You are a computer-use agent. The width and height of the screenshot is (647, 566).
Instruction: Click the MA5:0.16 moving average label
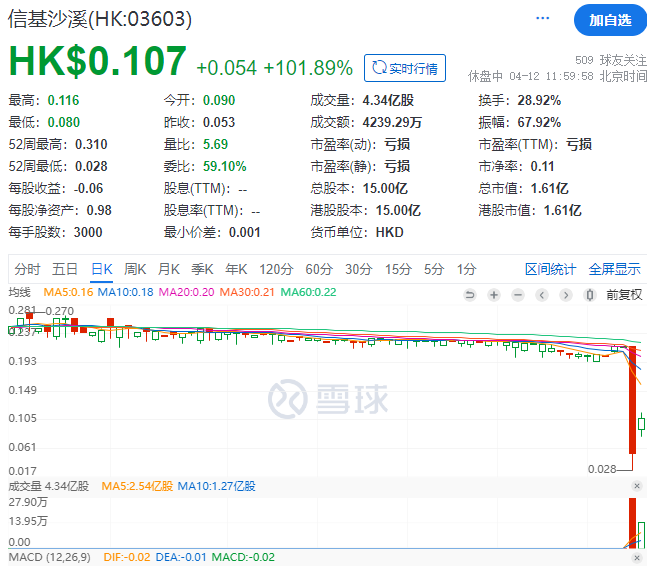tap(68, 292)
